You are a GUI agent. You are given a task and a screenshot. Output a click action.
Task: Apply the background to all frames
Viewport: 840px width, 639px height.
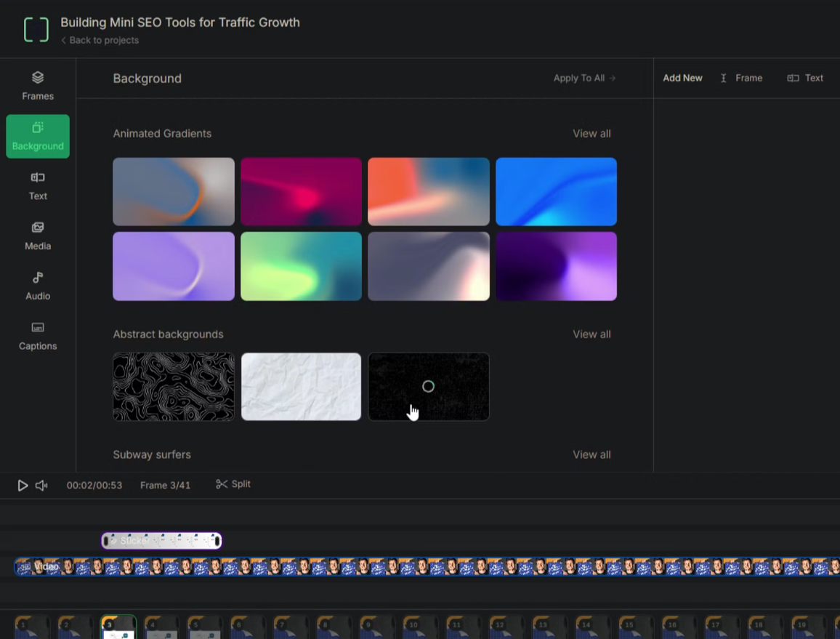pyautogui.click(x=584, y=78)
